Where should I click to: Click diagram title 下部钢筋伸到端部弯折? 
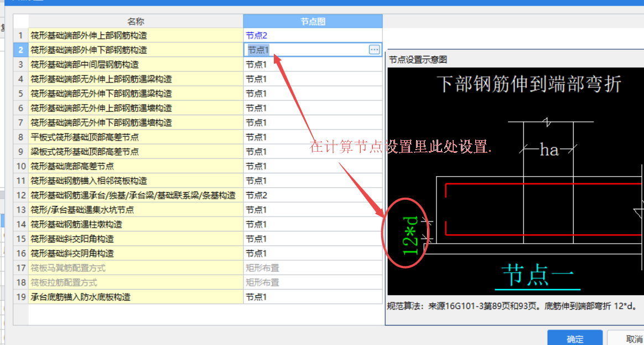click(529, 84)
